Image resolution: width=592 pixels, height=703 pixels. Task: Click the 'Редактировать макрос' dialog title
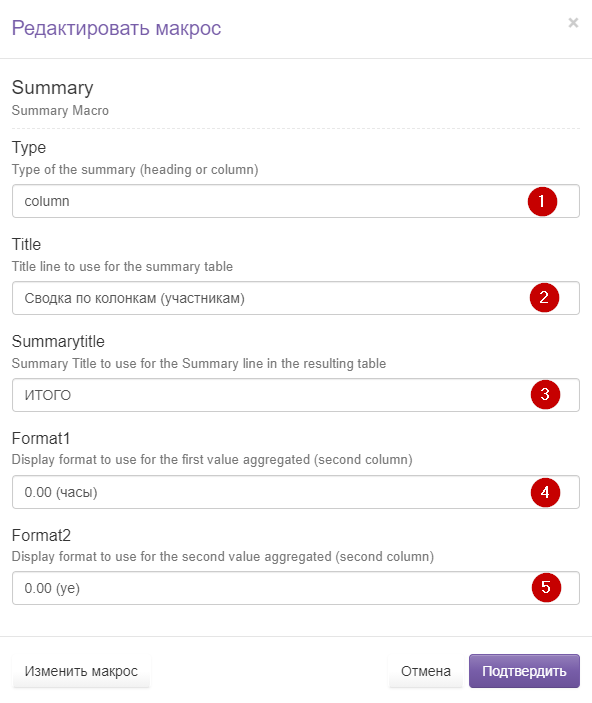[x=116, y=28]
